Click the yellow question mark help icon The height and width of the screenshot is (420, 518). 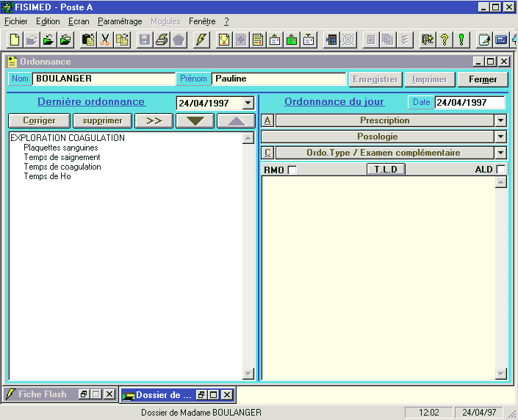coord(445,40)
